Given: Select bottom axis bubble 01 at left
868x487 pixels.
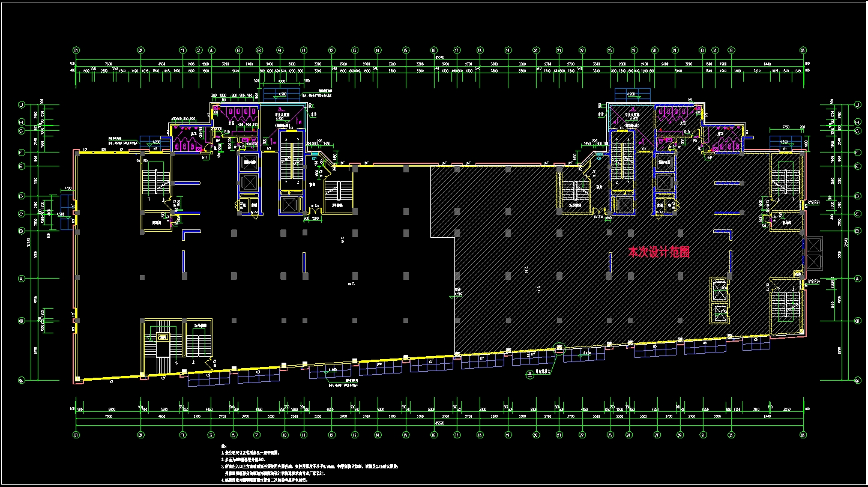Looking at the screenshot, I should [76, 435].
